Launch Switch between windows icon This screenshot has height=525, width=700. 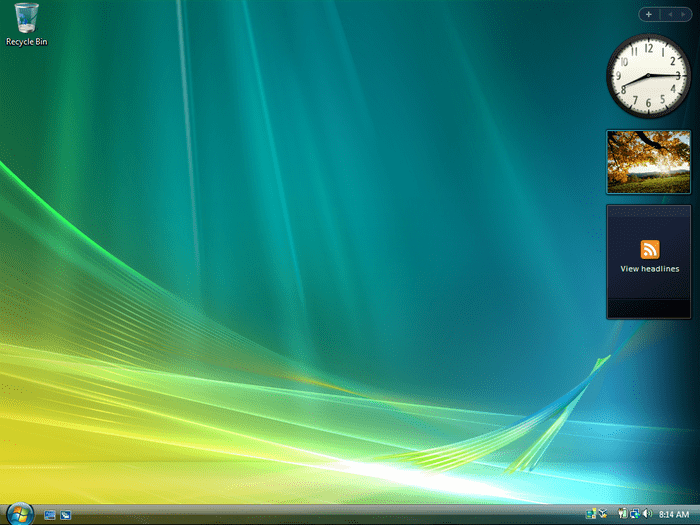(66, 515)
